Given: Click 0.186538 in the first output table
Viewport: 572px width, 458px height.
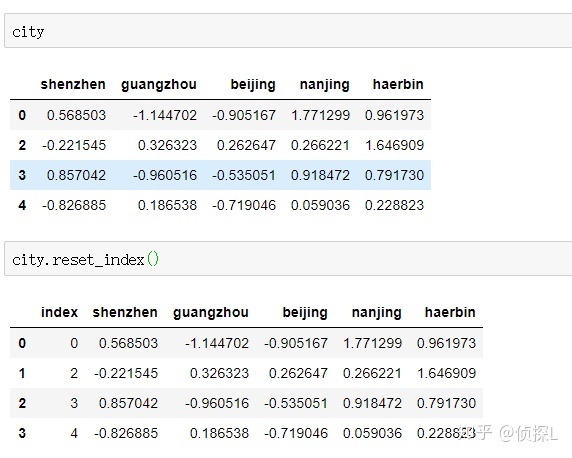Looking at the screenshot, I should click(x=167, y=205).
